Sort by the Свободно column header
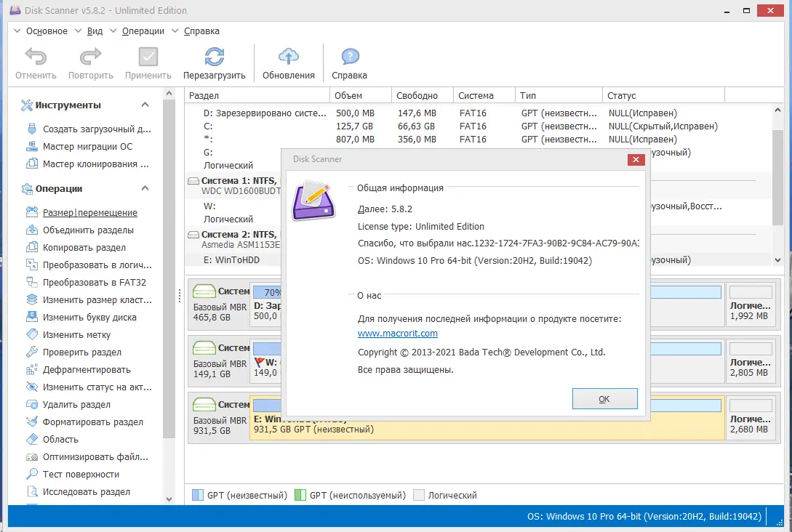Screen dimensions: 792x532 (423, 95)
